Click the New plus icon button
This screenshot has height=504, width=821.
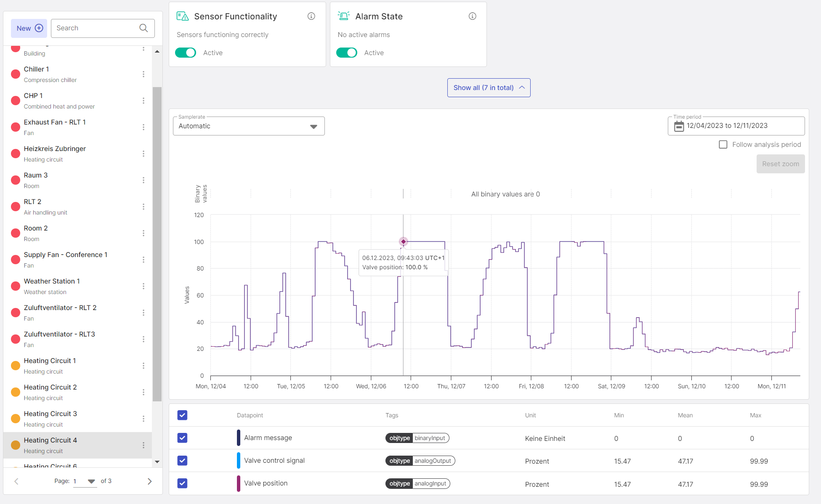pos(29,28)
